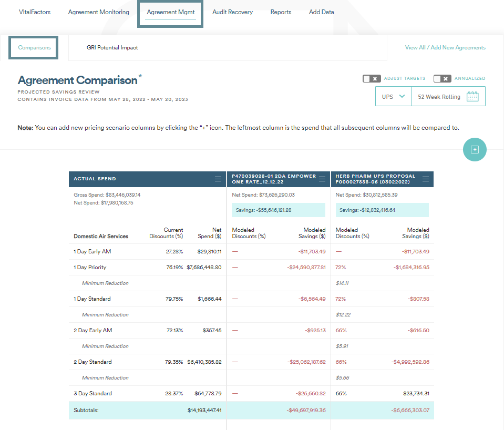Image resolution: width=504 pixels, height=430 pixels.
Task: Click the Add Data navigation item
Action: point(321,12)
